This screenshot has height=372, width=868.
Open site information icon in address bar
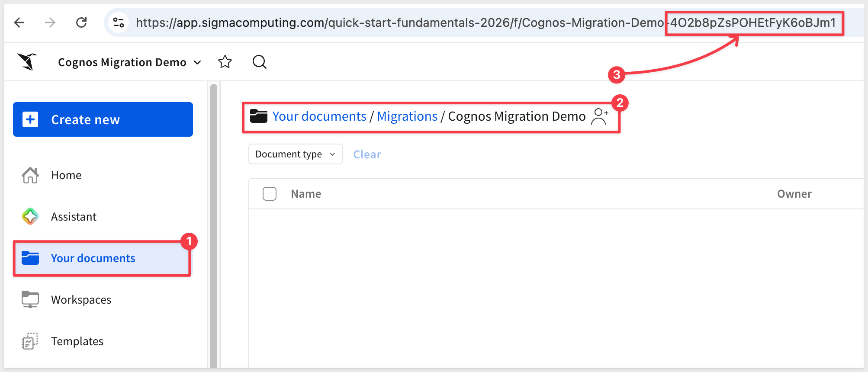(118, 22)
